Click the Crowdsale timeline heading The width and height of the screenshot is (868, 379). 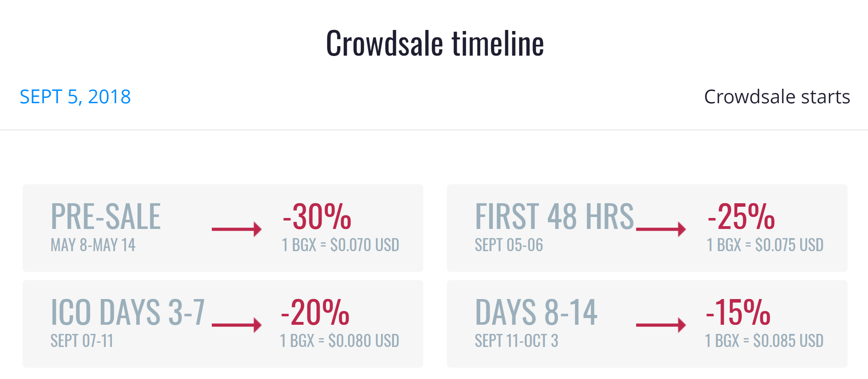click(435, 44)
